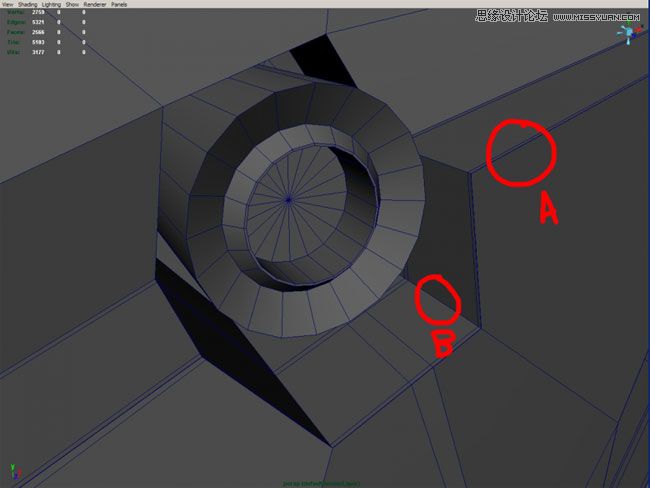This screenshot has height=488, width=650.
Task: Click the red letter A annotation
Action: click(547, 208)
